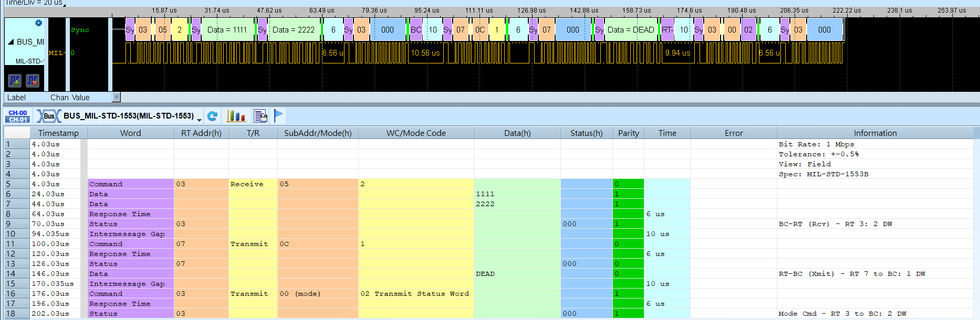Select row 5 number cell

17,184
